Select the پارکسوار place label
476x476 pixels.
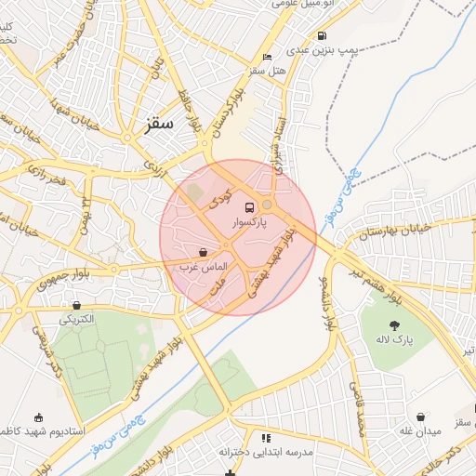click(x=250, y=223)
